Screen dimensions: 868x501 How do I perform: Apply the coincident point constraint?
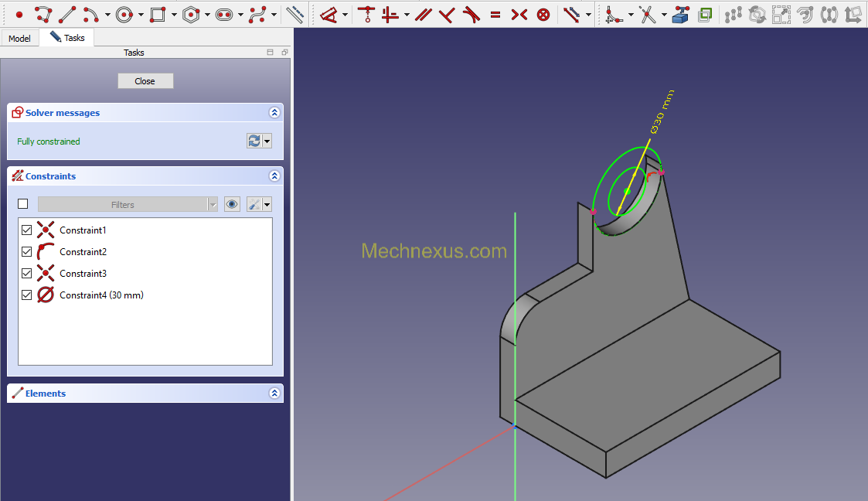pos(366,15)
